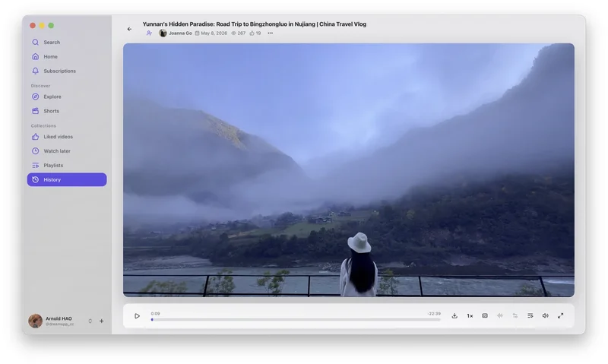
Task: Click the back arrow button
Action: point(129,29)
